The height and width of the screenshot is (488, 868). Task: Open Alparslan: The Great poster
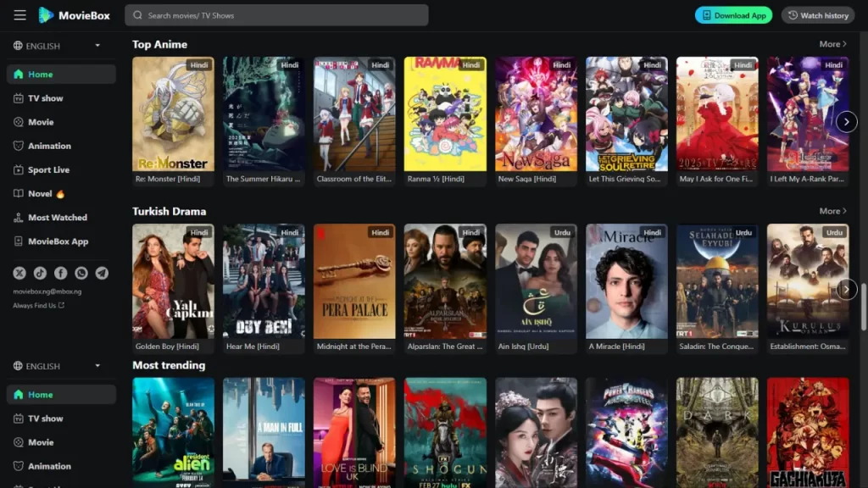(x=445, y=281)
